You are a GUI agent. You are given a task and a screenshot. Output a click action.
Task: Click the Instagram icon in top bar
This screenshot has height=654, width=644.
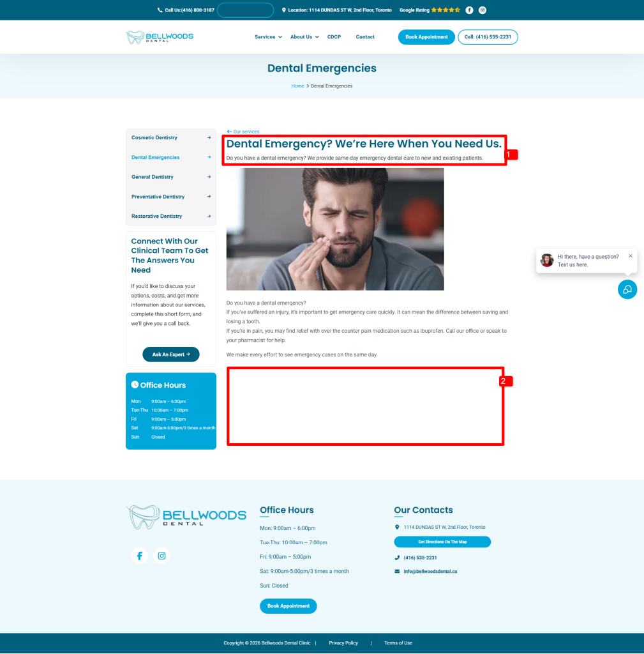[483, 10]
